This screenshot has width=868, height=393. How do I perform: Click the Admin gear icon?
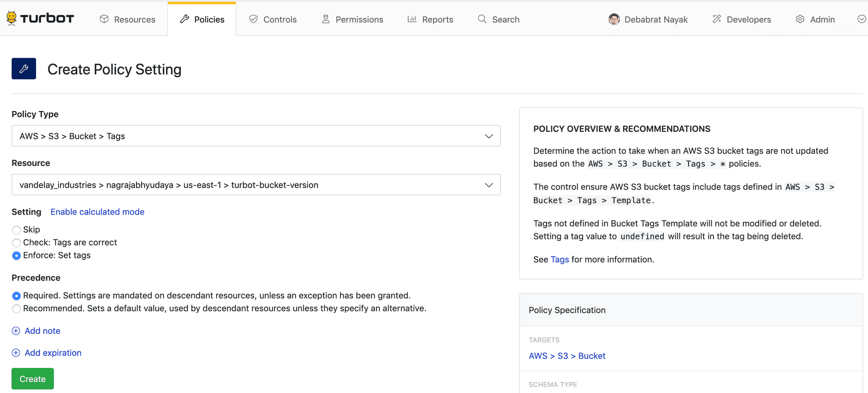[800, 19]
